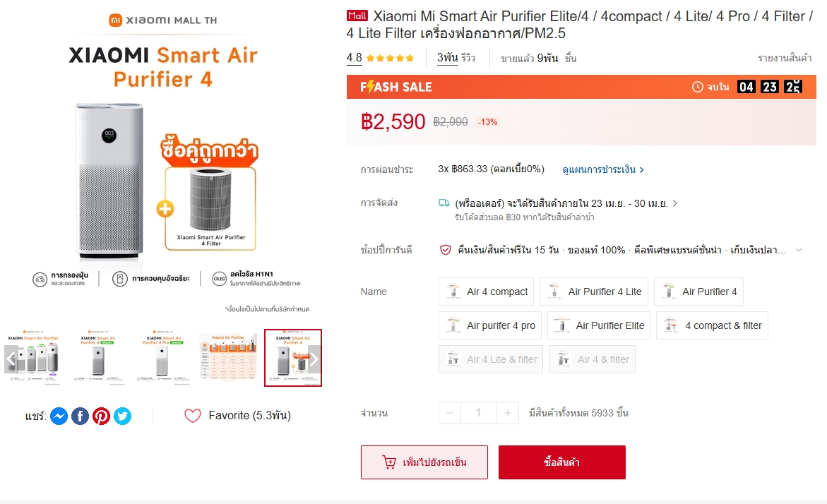Screen dimensions: 827x504
Task: Select the Air Purifier 4 Lite variant
Action: point(594,292)
